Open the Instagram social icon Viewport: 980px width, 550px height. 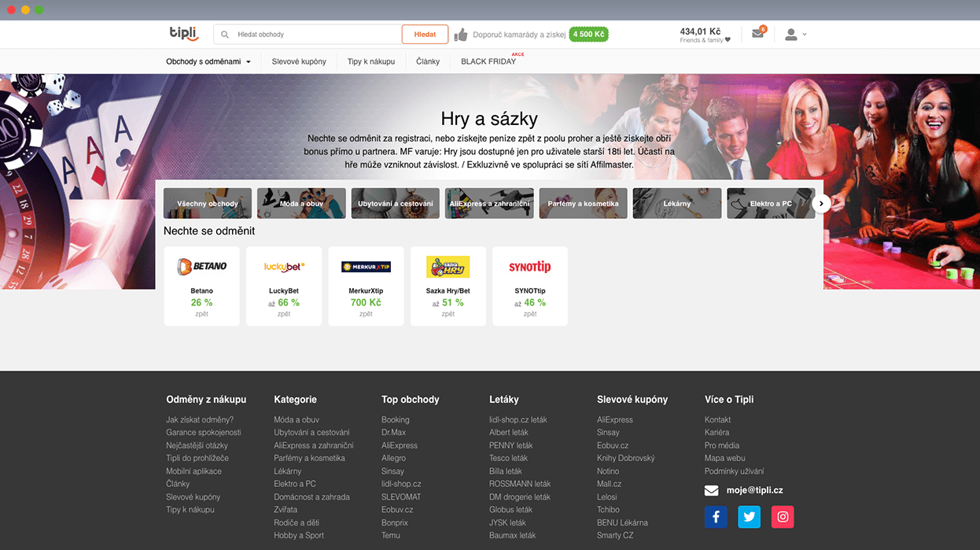coord(783,517)
